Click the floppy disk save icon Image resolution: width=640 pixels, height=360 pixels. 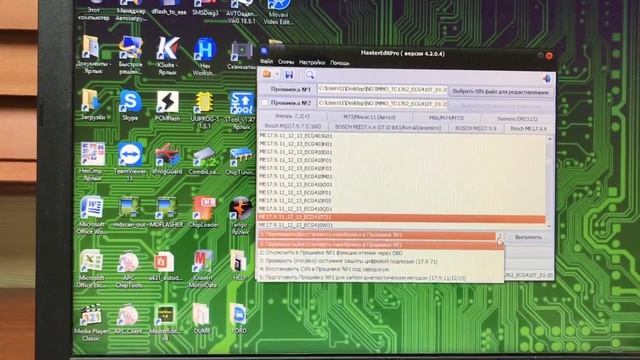(289, 75)
